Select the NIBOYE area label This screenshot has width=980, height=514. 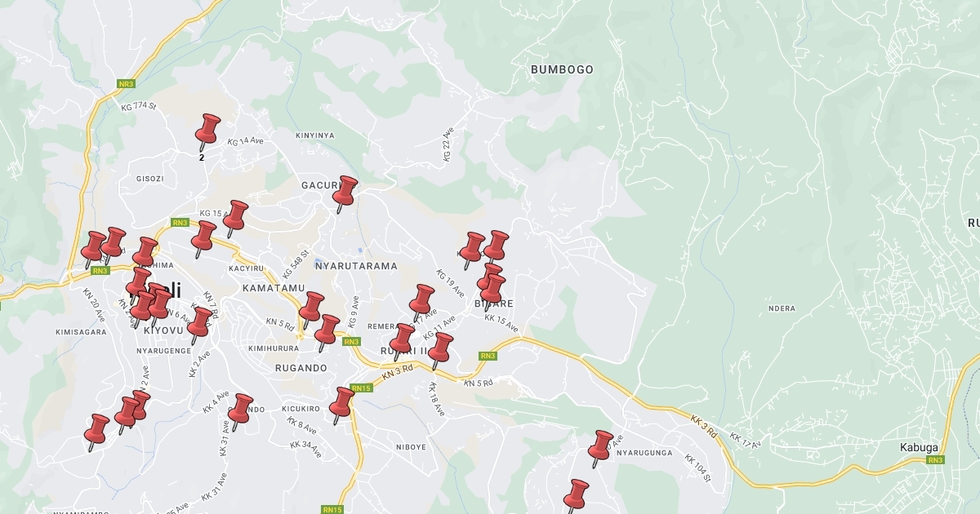pyautogui.click(x=411, y=447)
